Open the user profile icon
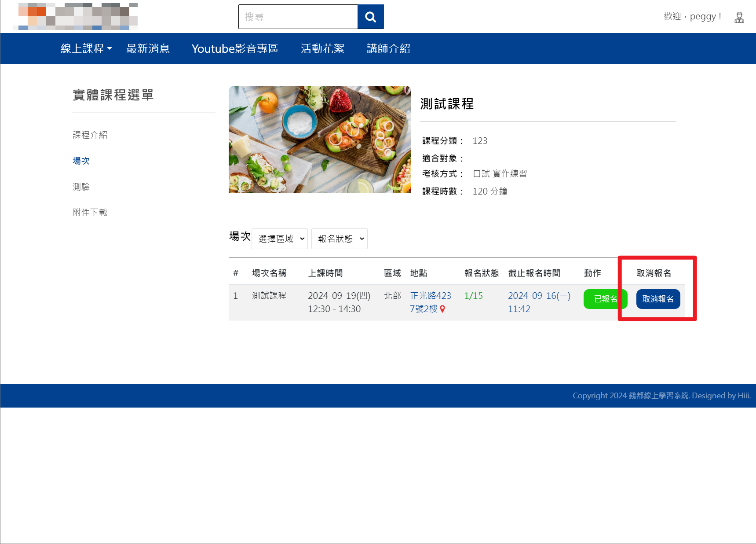The height and width of the screenshot is (544, 756). [739, 17]
